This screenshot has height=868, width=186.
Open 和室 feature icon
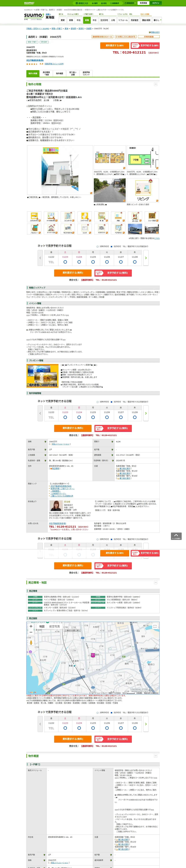(101, 217)
